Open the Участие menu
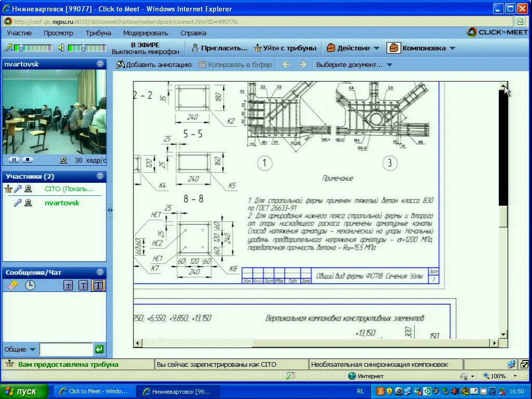The height and width of the screenshot is (399, 532). point(19,33)
